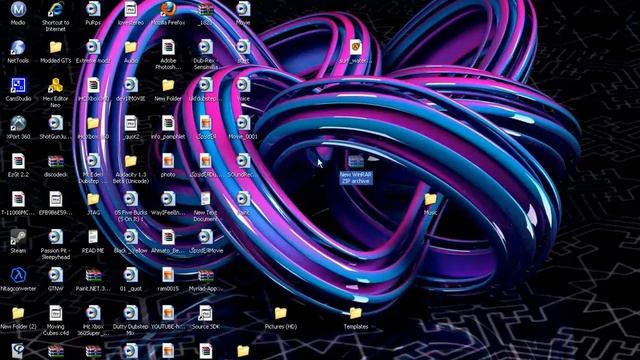Select the 01 _quot media file
The height and width of the screenshot is (360, 640).
coord(131,275)
